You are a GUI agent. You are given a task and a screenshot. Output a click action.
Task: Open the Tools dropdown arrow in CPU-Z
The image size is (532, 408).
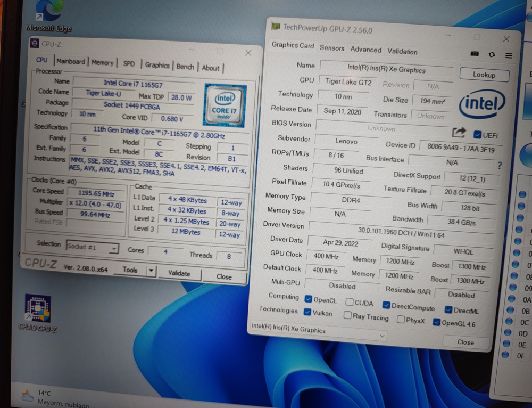point(151,271)
